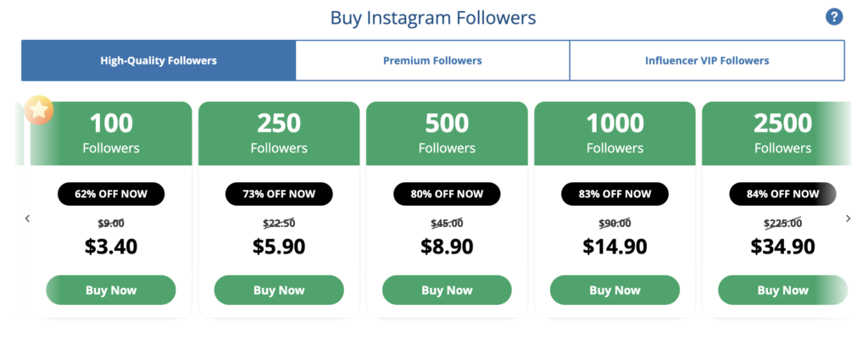
Task: Open the Influencer VIP Followers tab
Action: pyautogui.click(x=707, y=61)
